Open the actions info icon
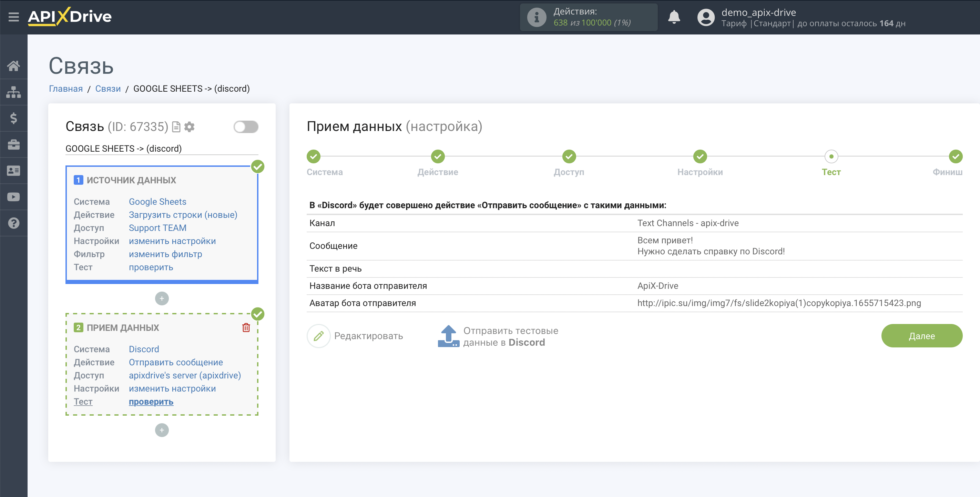This screenshot has height=497, width=980. (x=537, y=17)
